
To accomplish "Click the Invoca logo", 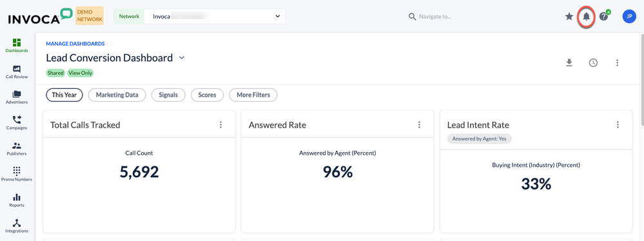I will 40,16.
